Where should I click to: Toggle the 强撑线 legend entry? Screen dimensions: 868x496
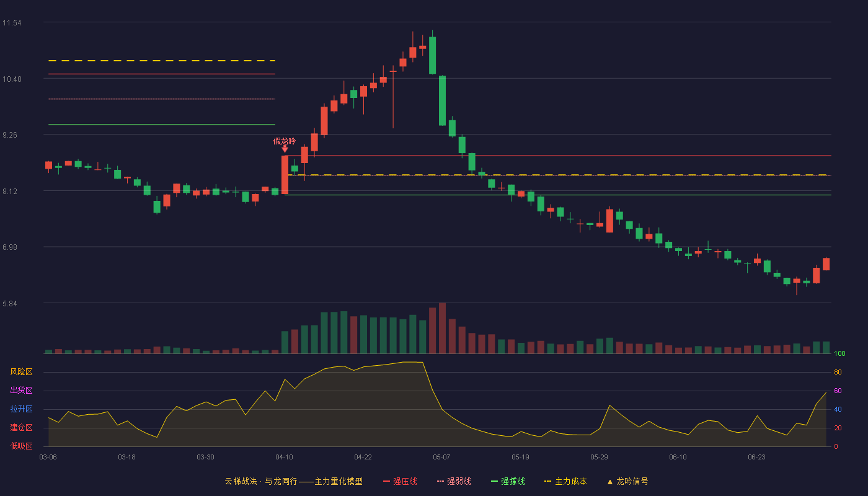508,481
